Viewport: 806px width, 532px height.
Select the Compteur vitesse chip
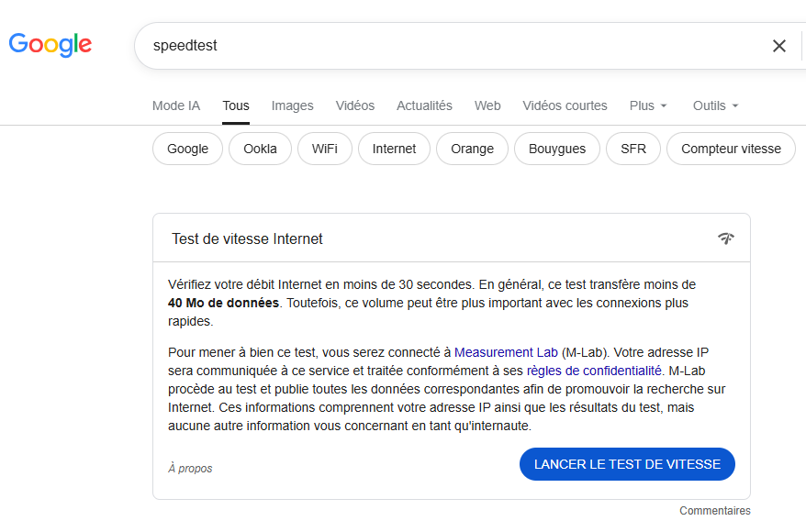[731, 149]
